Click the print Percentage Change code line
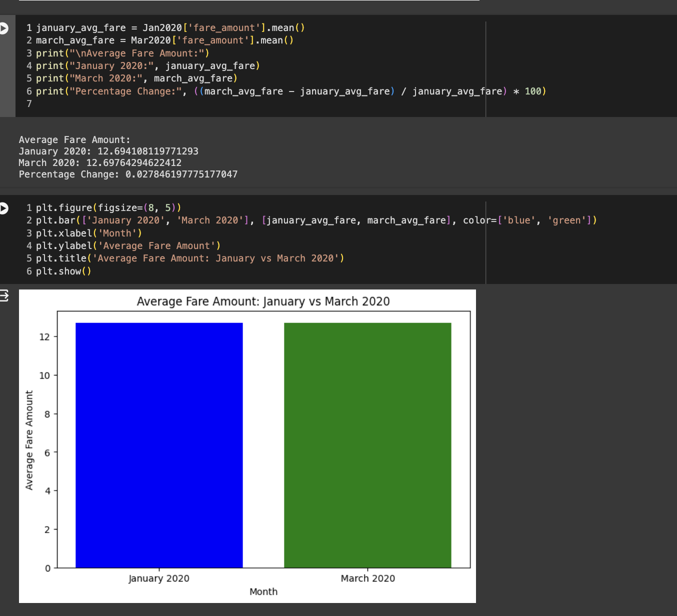The width and height of the screenshot is (677, 616). point(291,91)
